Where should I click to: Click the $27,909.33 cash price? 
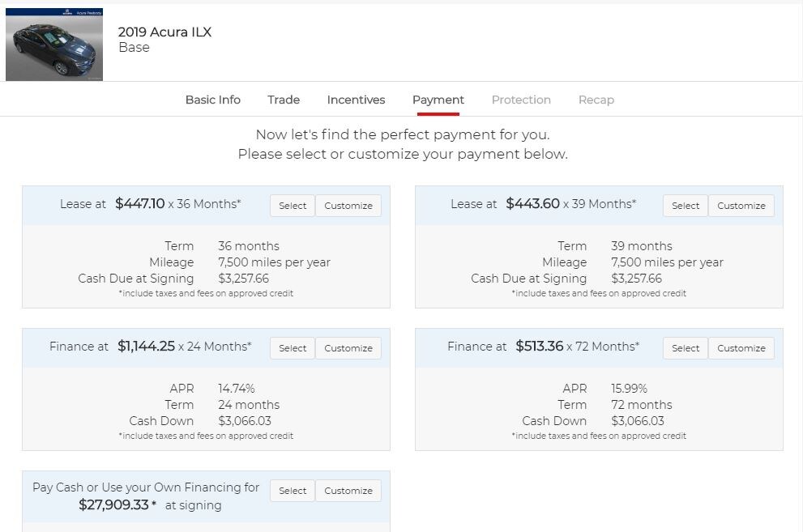point(113,505)
